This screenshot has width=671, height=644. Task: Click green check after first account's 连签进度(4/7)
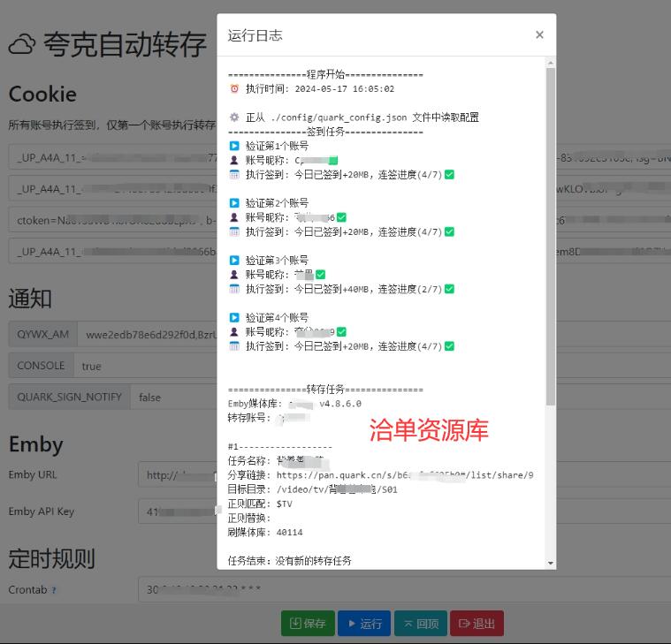pyautogui.click(x=449, y=174)
